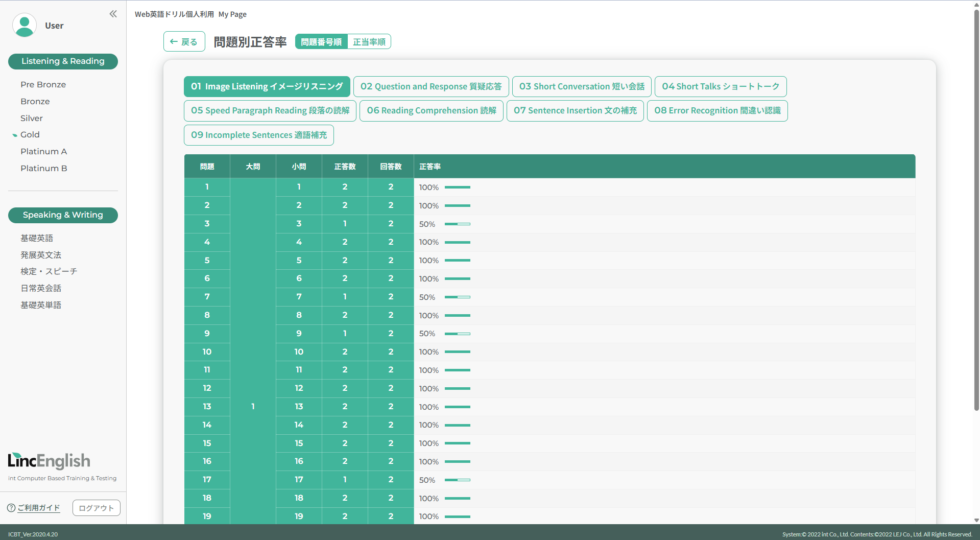This screenshot has width=980, height=540.
Task: Go back using the 戻る button
Action: pos(184,42)
